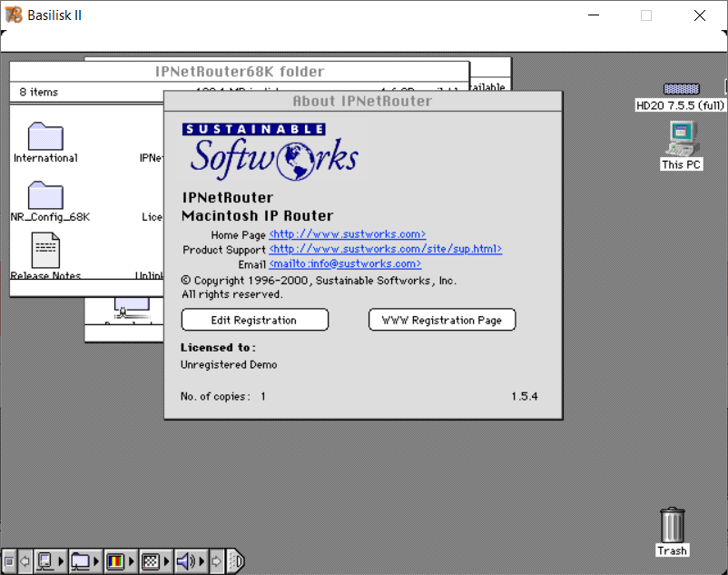Click the About IPNetRouter title bar
Image resolution: width=728 pixels, height=575 pixels.
pos(363,101)
